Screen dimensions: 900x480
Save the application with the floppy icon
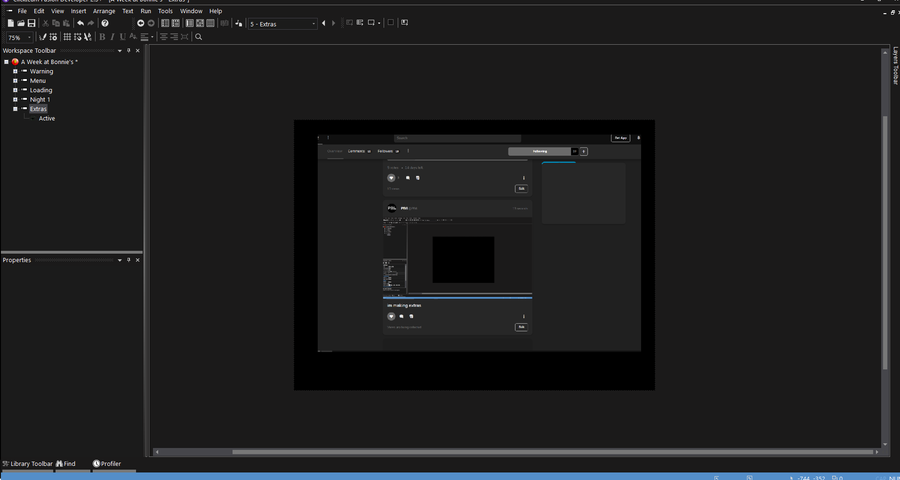[31, 23]
